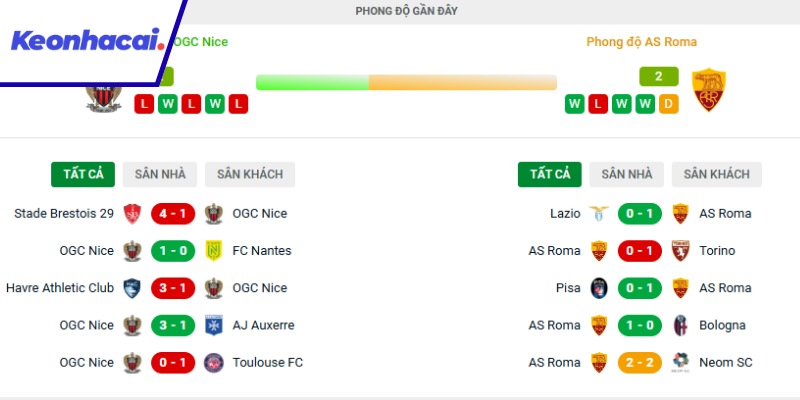Click the Havre Athletic Club badge
800x400 pixels.
[x=132, y=288]
